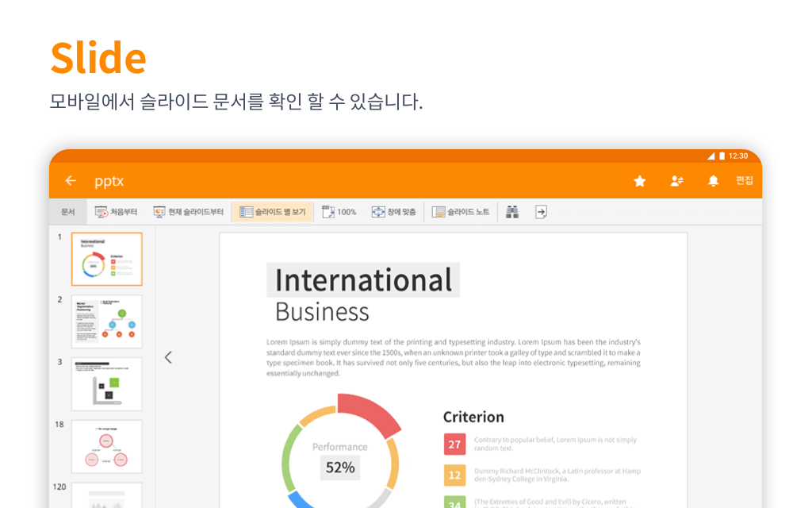Image resolution: width=812 pixels, height=508 pixels.
Task: Mark document as favorite with star icon
Action: [x=640, y=181]
